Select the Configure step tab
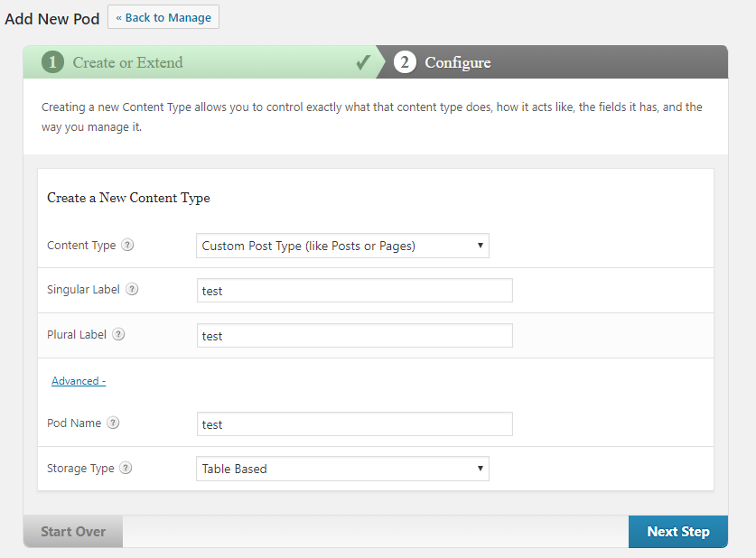The image size is (756, 558). (x=552, y=62)
